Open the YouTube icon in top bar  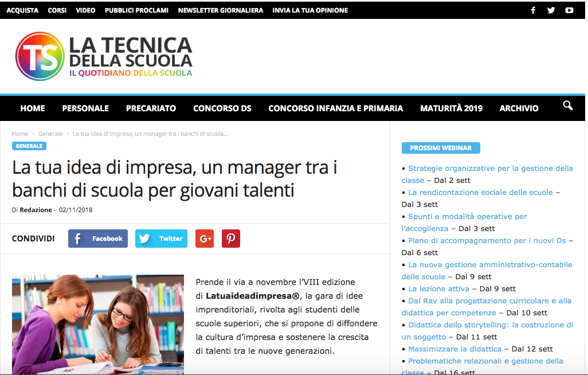coord(569,10)
